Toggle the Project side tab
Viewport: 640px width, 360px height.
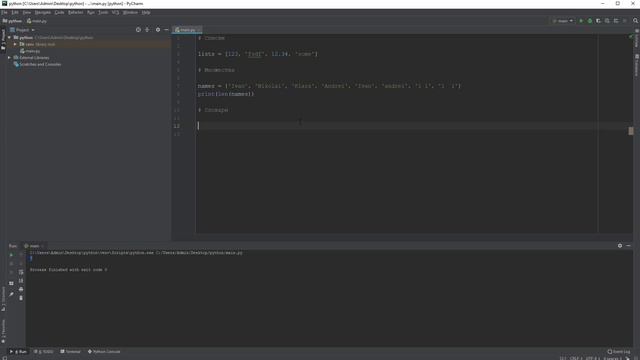click(3, 40)
